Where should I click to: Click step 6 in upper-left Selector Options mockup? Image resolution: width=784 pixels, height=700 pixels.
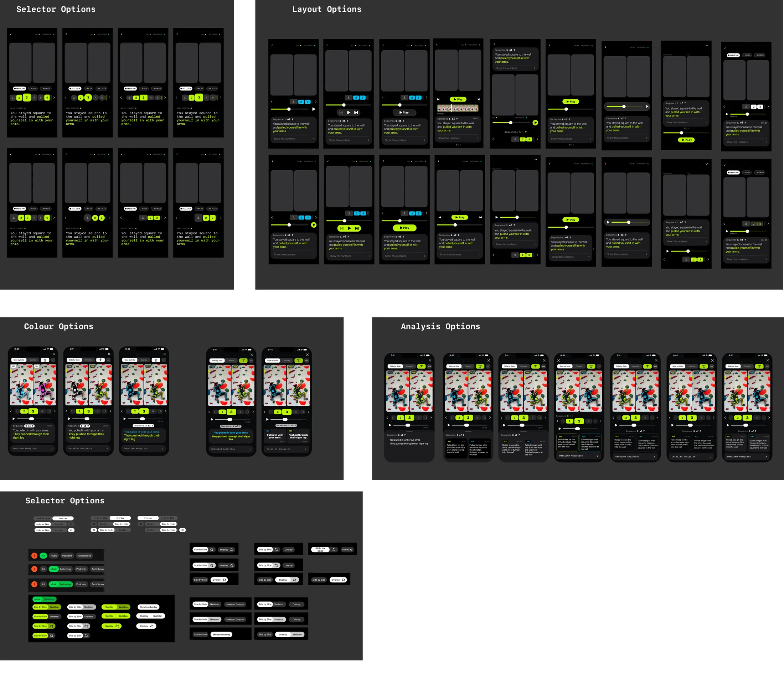pos(47,98)
